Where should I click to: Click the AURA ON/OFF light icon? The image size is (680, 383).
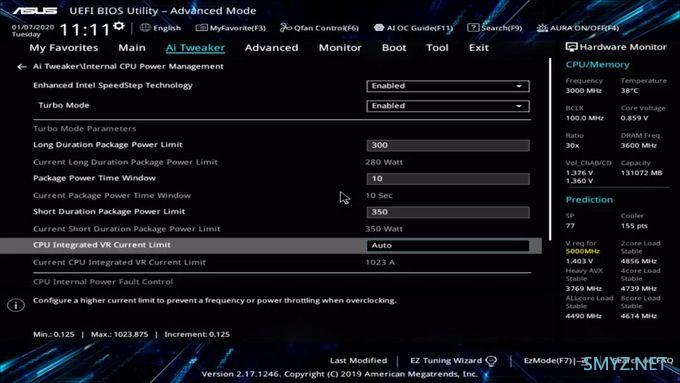542,28
